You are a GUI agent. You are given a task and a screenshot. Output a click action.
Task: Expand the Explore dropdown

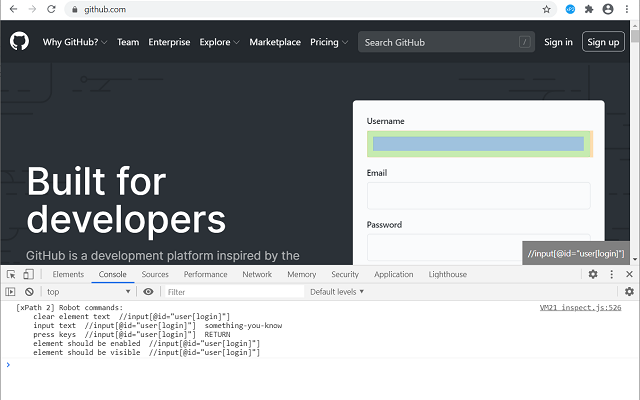(x=219, y=42)
